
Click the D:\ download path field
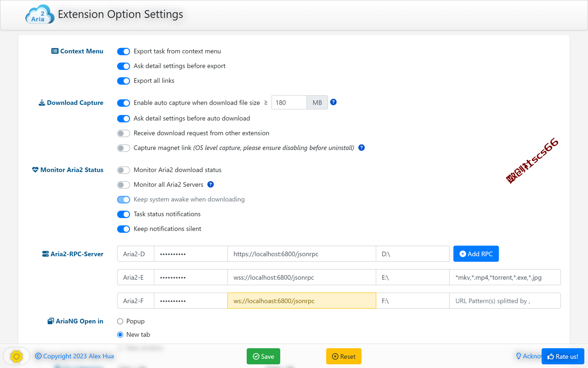pos(413,254)
